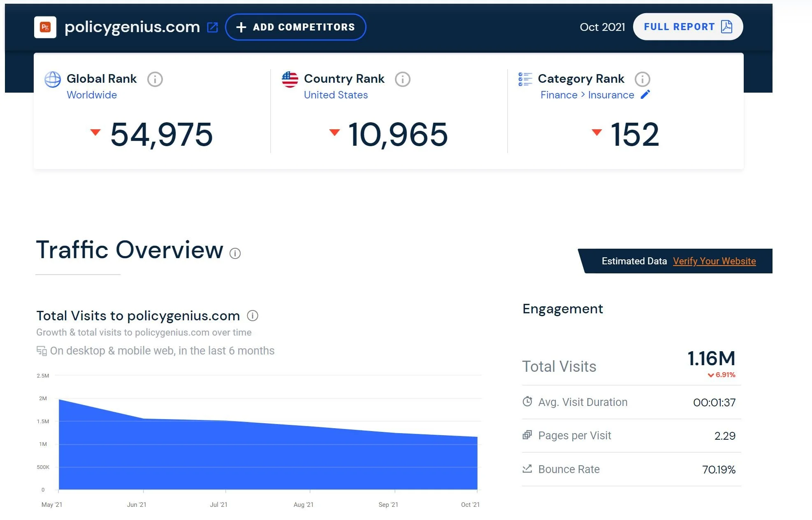The width and height of the screenshot is (812, 520).
Task: Click the blue area of visits chart
Action: (x=267, y=457)
